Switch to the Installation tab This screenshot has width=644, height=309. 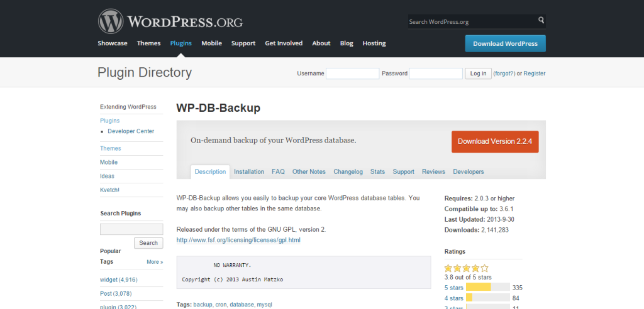coord(249,172)
